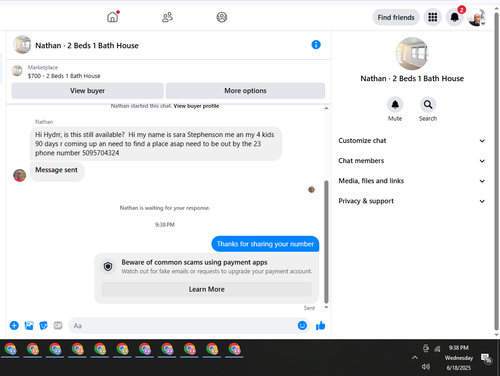Click the sender avatar beside Message sent
Viewport: 500px width, 376px height.
coord(20,175)
